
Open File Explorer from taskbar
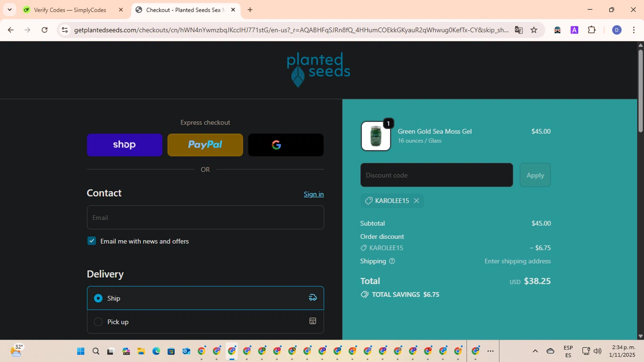coord(141,351)
